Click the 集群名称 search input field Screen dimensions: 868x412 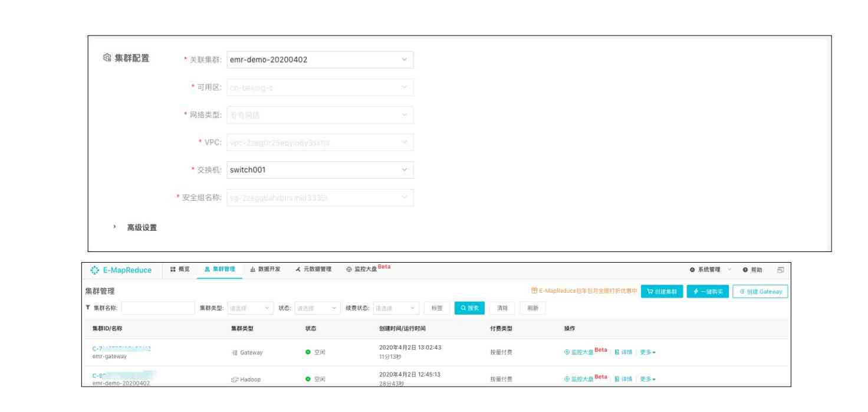point(157,308)
